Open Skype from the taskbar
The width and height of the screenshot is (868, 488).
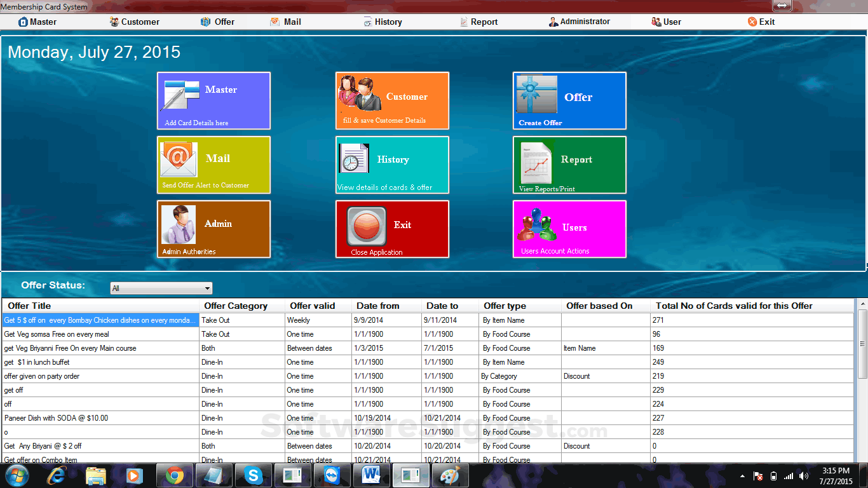click(x=253, y=475)
